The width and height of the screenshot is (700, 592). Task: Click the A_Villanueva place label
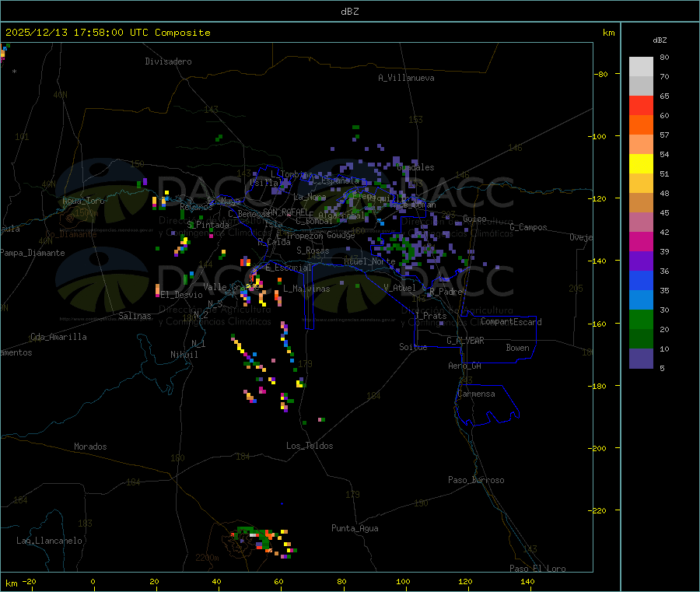click(x=406, y=78)
